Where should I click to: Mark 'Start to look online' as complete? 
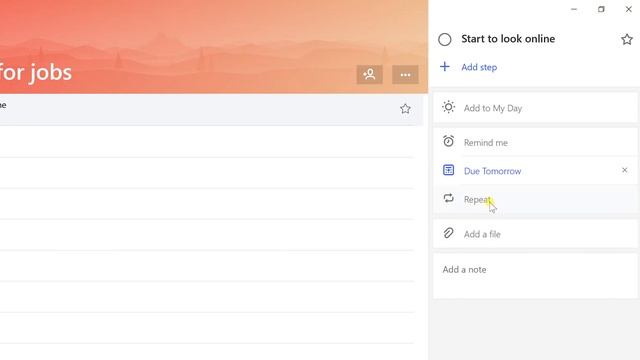[444, 40]
